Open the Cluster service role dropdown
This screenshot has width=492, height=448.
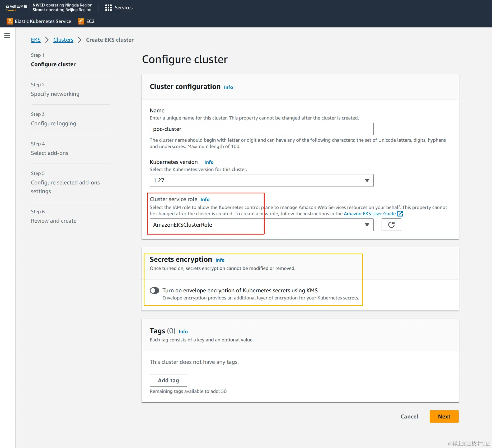pyautogui.click(x=261, y=225)
